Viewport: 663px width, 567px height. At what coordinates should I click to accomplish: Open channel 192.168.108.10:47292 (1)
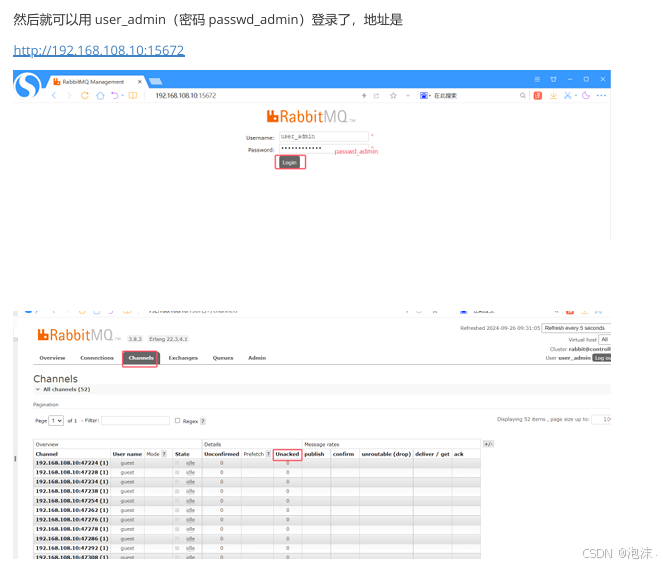pos(72,548)
